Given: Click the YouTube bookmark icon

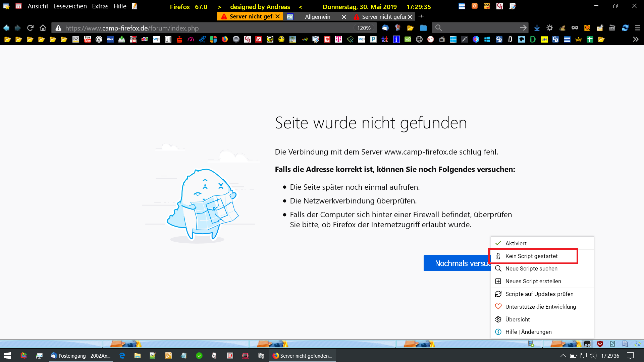Looking at the screenshot, I should [88, 39].
